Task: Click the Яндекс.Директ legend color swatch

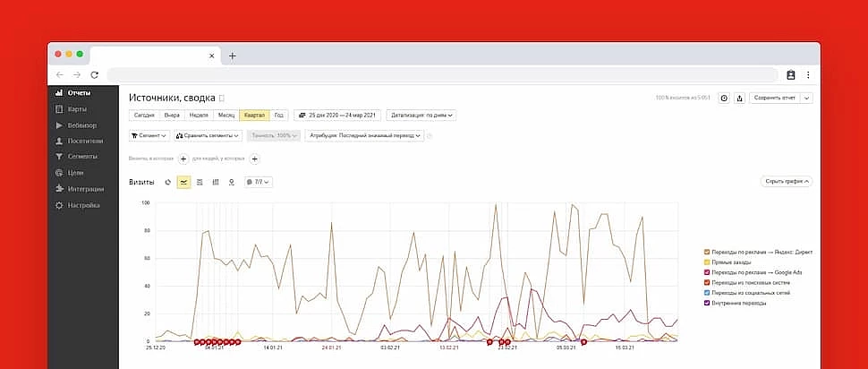Action: click(x=707, y=253)
